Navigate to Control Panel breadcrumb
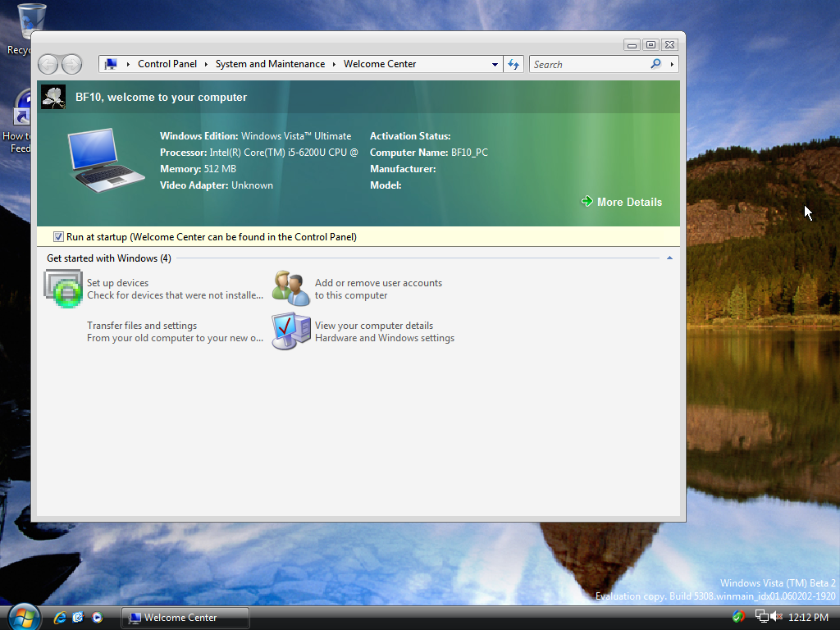The image size is (840, 630). click(167, 64)
